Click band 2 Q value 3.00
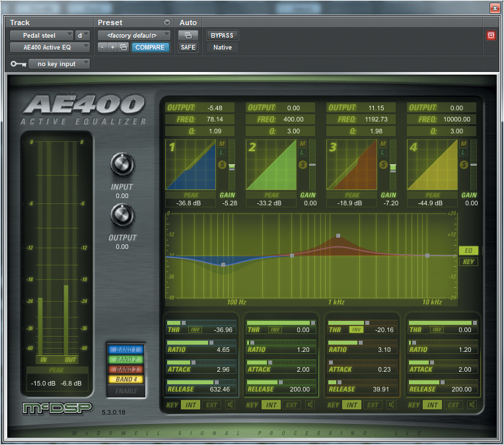 (293, 131)
